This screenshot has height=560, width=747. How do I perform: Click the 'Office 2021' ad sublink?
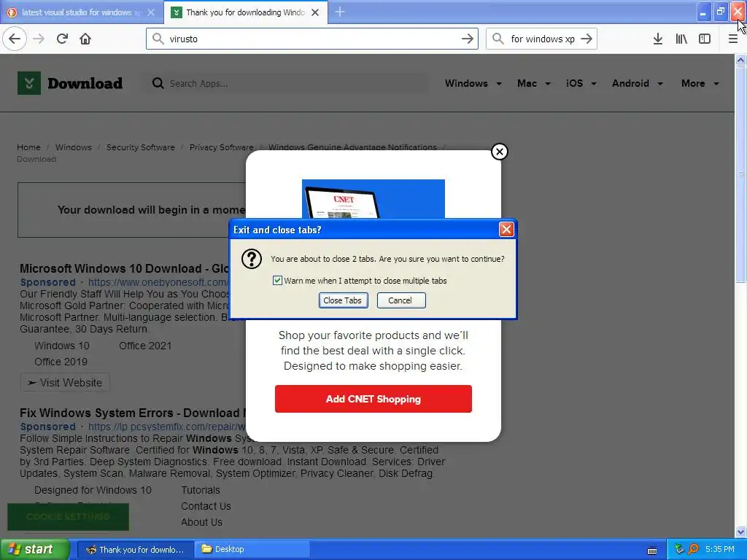pyautogui.click(x=145, y=346)
